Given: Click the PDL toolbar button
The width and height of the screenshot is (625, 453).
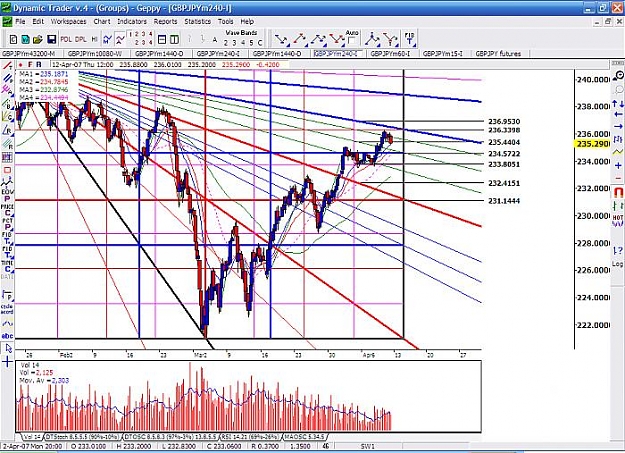Looking at the screenshot, I should tap(66, 39).
